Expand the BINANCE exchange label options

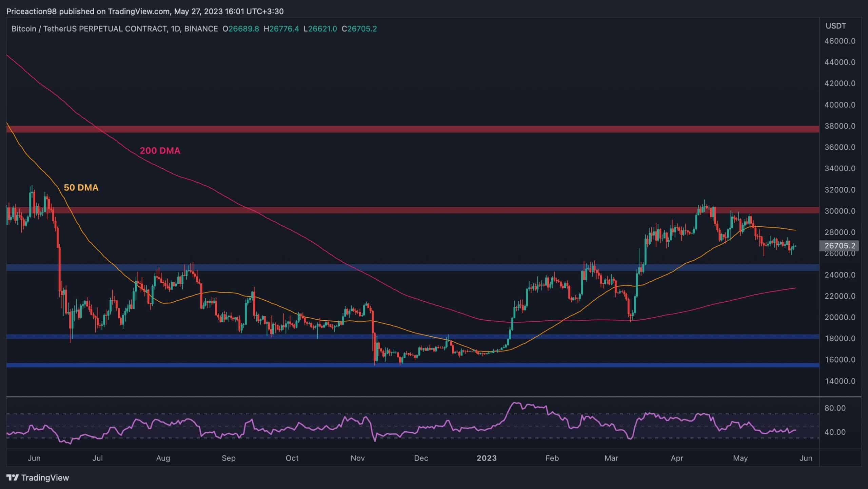click(x=202, y=29)
